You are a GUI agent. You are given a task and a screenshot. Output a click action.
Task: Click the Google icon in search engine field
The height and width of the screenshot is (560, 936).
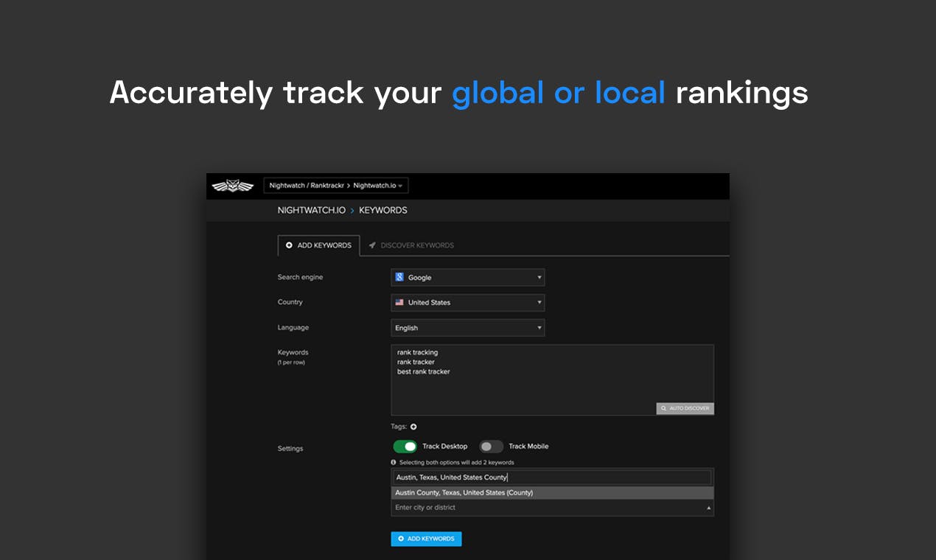coord(399,277)
